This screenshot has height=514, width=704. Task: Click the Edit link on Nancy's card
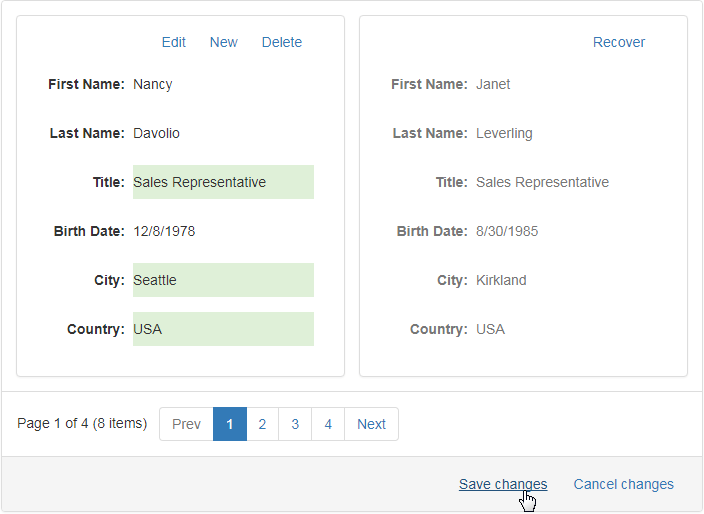tap(173, 42)
